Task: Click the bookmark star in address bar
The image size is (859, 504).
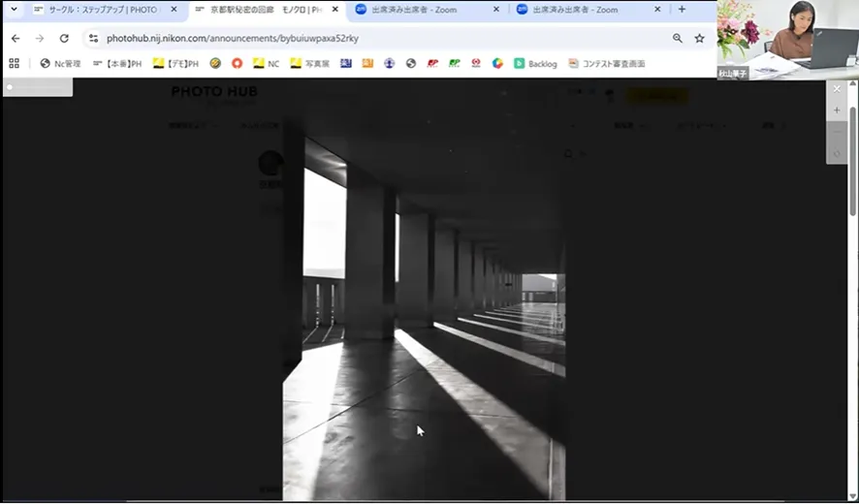Action: pyautogui.click(x=699, y=38)
